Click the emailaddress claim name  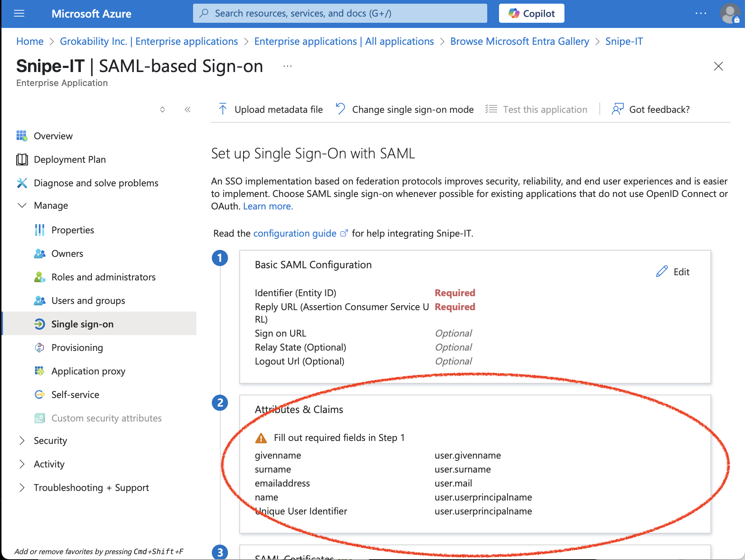click(x=282, y=483)
